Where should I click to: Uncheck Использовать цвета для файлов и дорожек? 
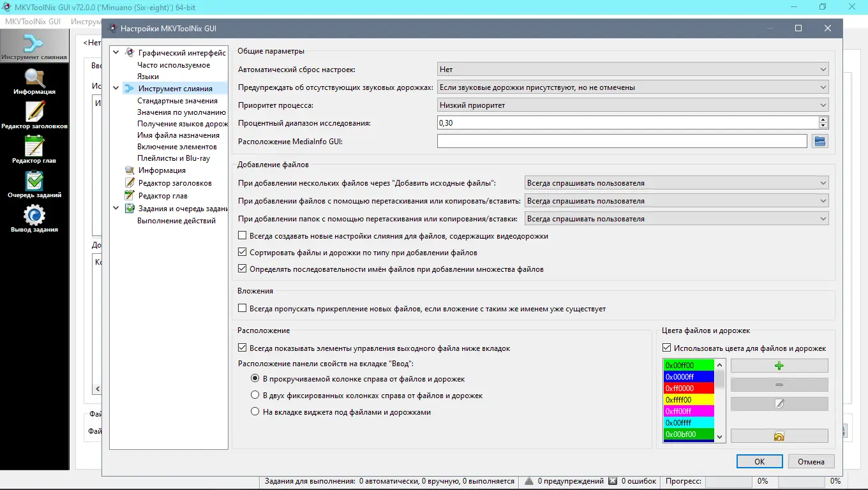667,346
